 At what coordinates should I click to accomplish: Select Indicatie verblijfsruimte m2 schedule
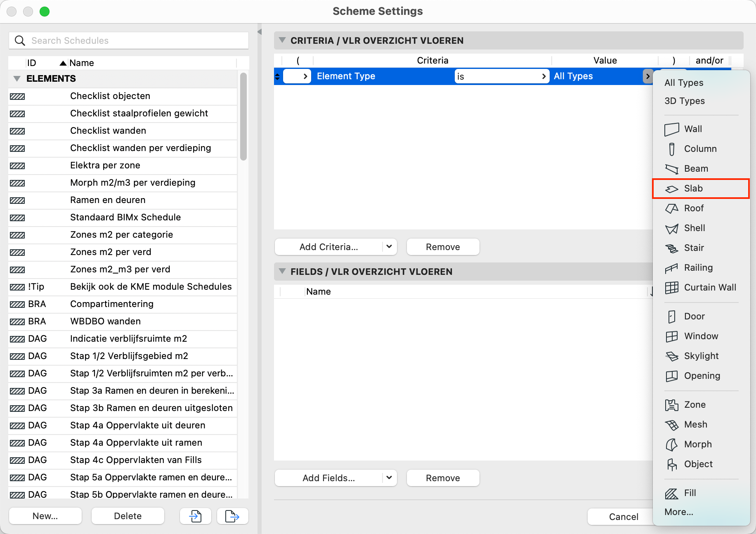click(123, 339)
